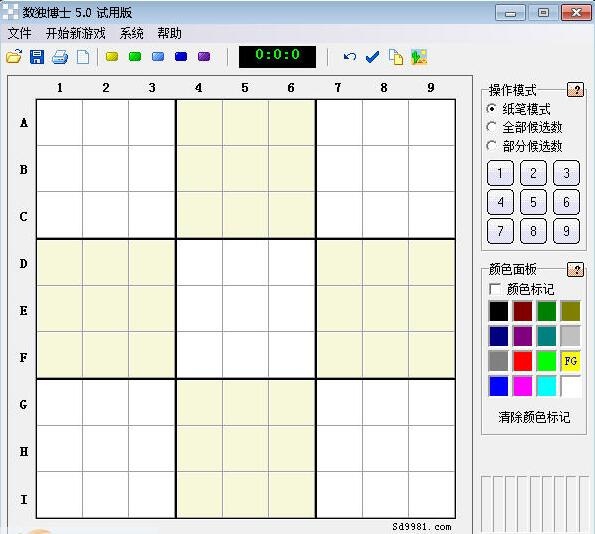Image resolution: width=595 pixels, height=534 pixels.
Task: Select the green difficulty level icon
Action: [x=135, y=57]
